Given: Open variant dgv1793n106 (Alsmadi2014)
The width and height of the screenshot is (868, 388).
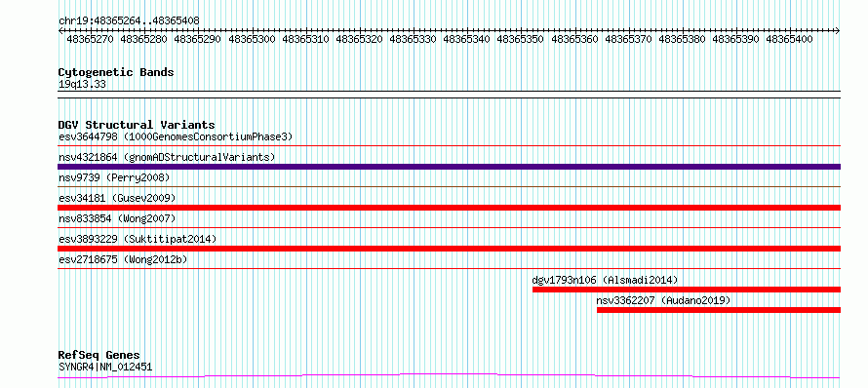Looking at the screenshot, I should (x=605, y=280).
